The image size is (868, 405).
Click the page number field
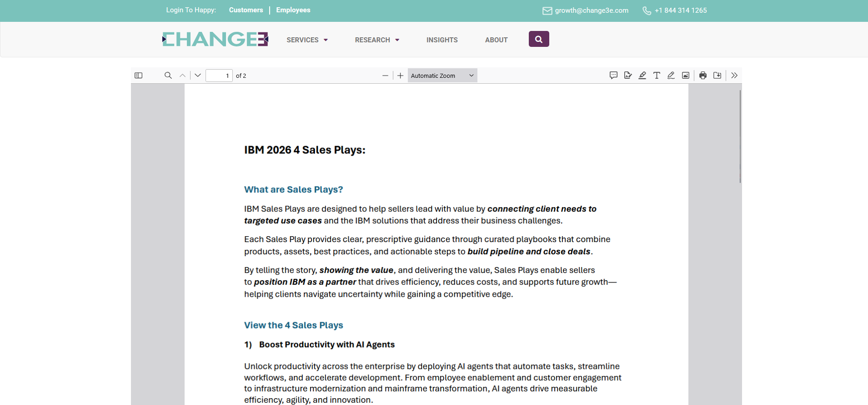219,76
